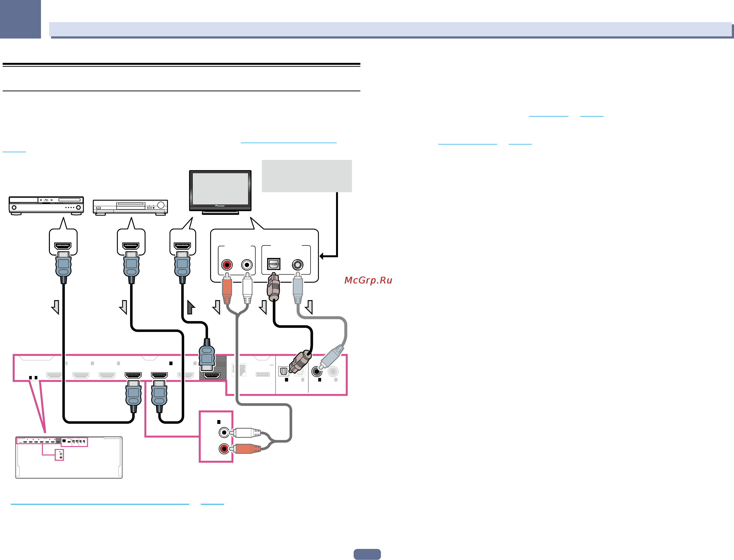Click the gray coaxial jack on TV panel
Image resolution: width=734 pixels, height=560 pixels.
298,265
